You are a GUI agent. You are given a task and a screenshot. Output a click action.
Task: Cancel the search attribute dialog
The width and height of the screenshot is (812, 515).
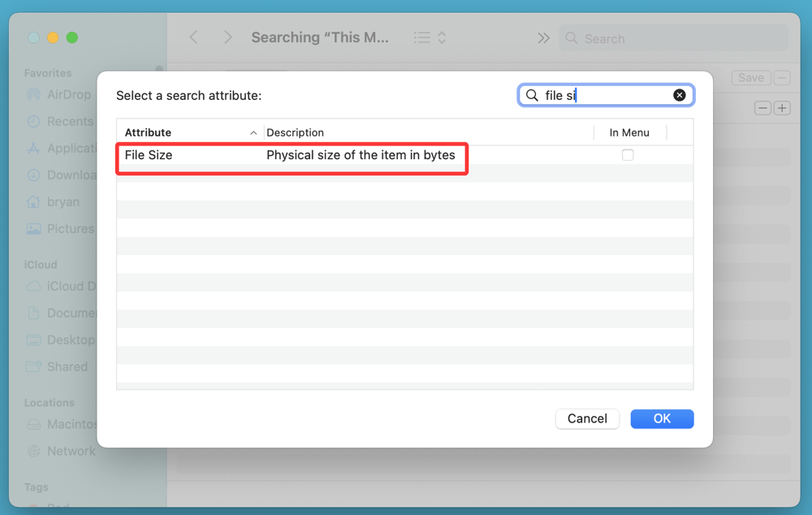587,418
